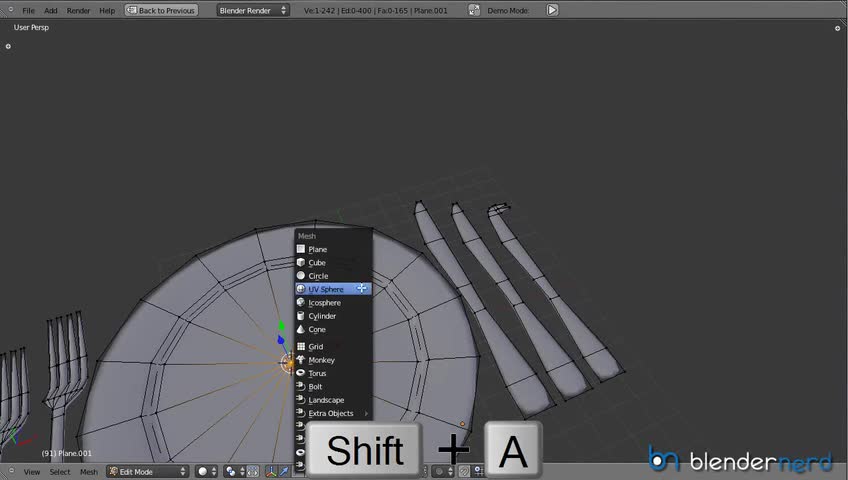Viewport: 848px width, 480px height.
Task: Pick Icosphere from the Mesh menu
Action: click(x=333, y=303)
